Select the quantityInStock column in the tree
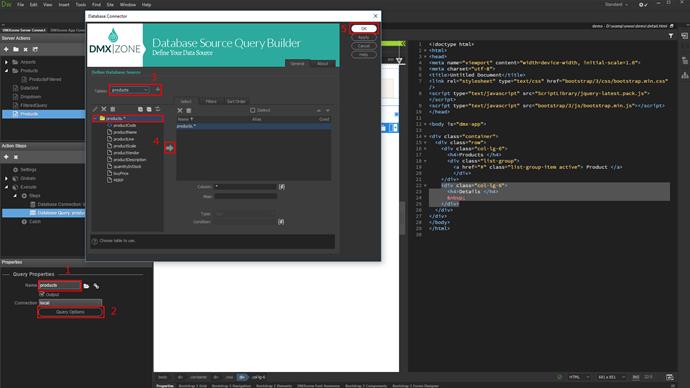Screen dimensions: 690x388 [x=127, y=166]
